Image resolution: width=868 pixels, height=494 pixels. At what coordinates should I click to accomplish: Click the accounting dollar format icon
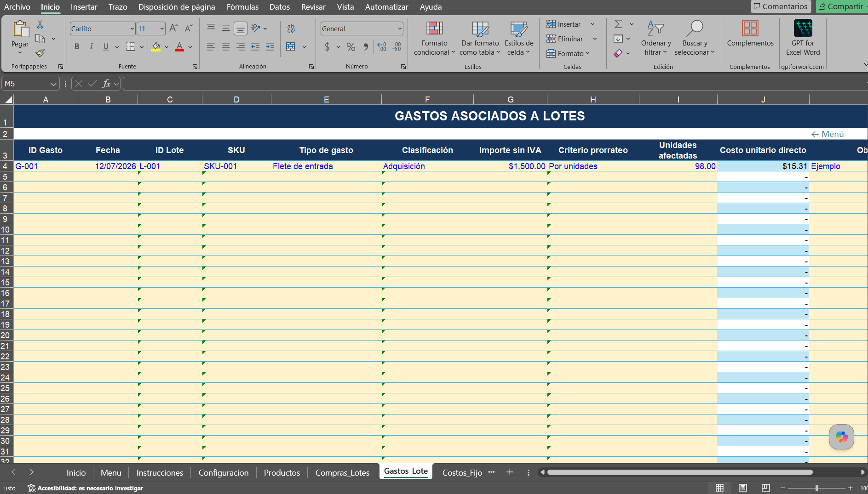pyautogui.click(x=327, y=46)
